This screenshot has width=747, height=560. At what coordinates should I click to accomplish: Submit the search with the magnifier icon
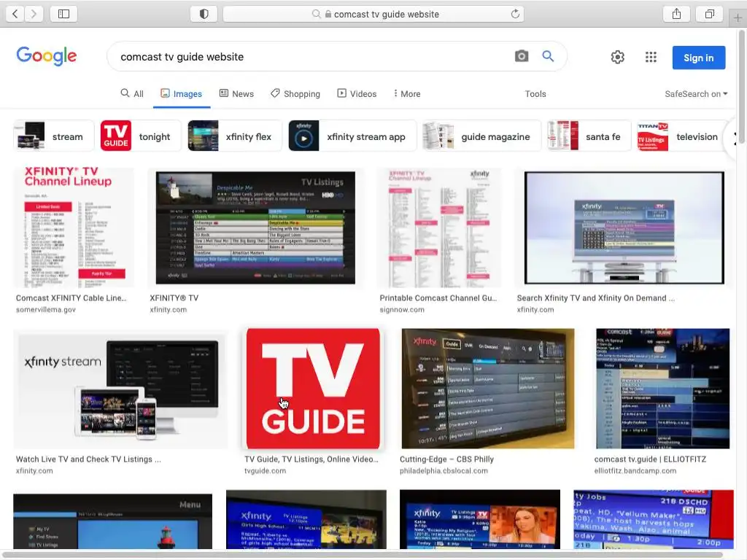pyautogui.click(x=548, y=56)
